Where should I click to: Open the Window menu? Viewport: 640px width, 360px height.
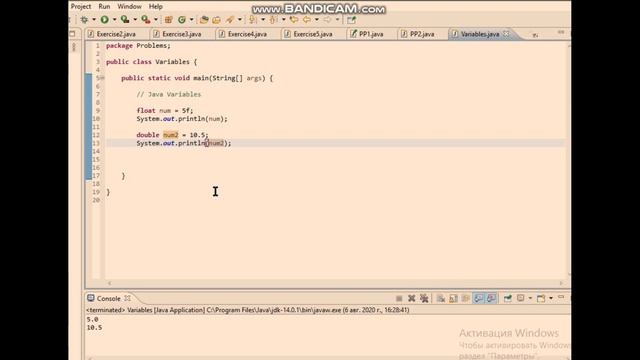129,7
